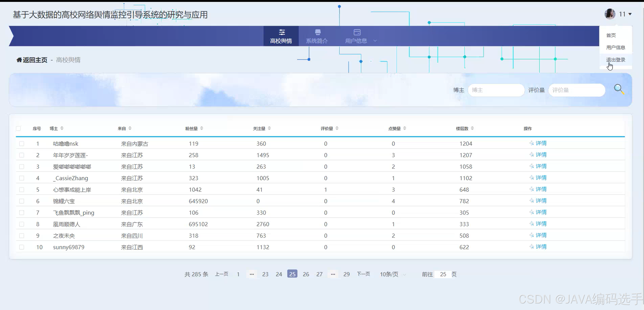Click the ellipsis after page 27

point(333,274)
